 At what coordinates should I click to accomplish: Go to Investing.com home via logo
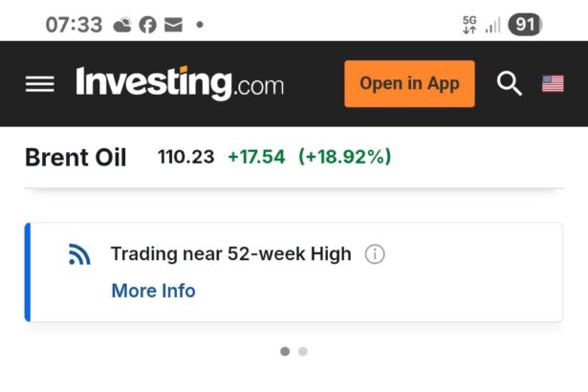click(x=180, y=84)
